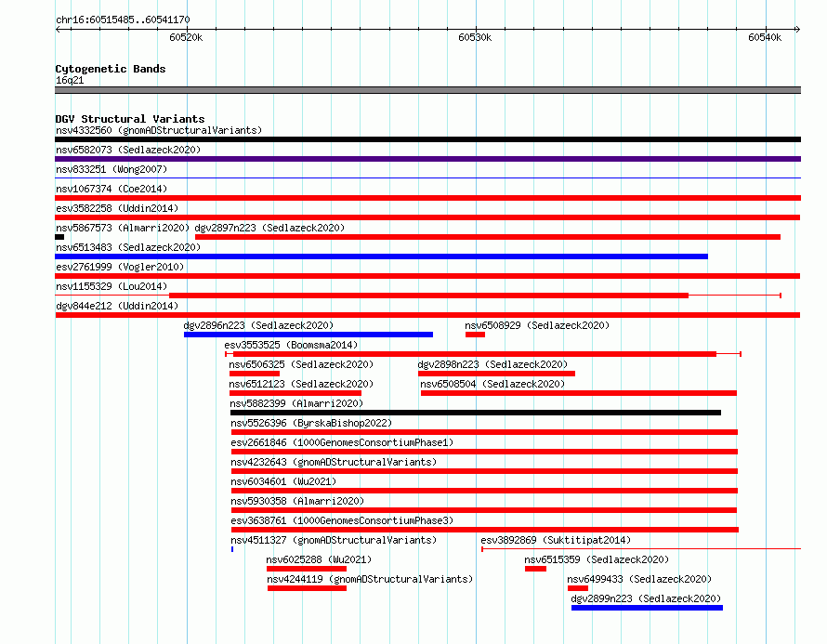Open variant nsv4332560 (gnomADStructuralVariants) label
Image resolution: width=827 pixels, height=644 pixels.
[x=159, y=130]
